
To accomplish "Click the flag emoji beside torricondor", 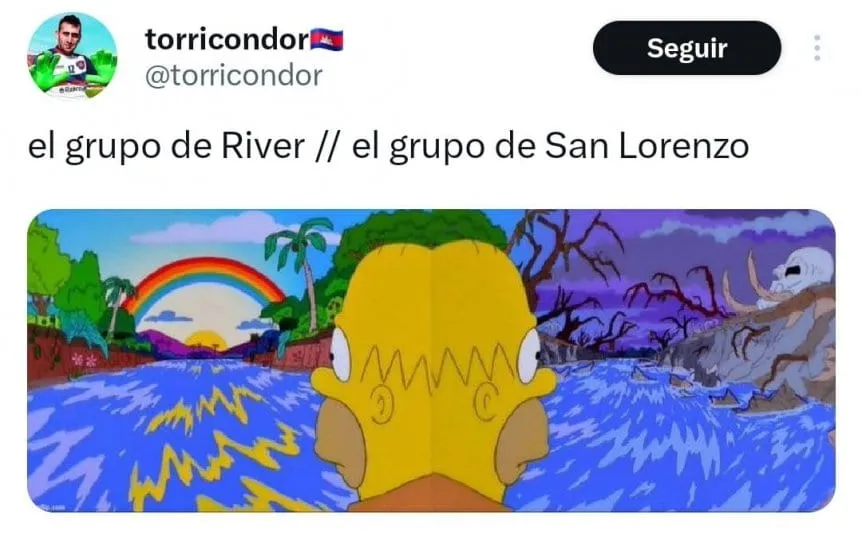I will [327, 40].
